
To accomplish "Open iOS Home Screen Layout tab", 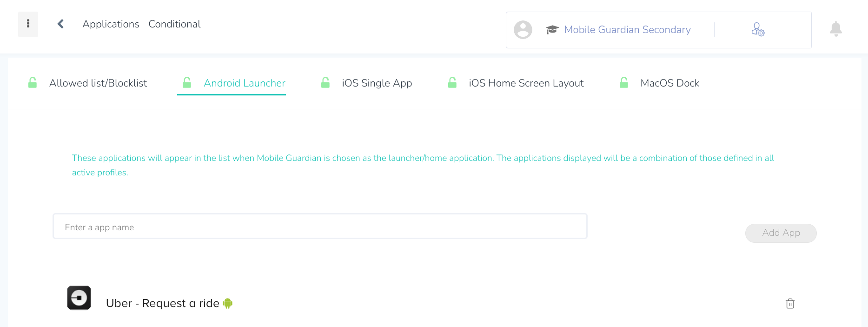I will pos(526,83).
